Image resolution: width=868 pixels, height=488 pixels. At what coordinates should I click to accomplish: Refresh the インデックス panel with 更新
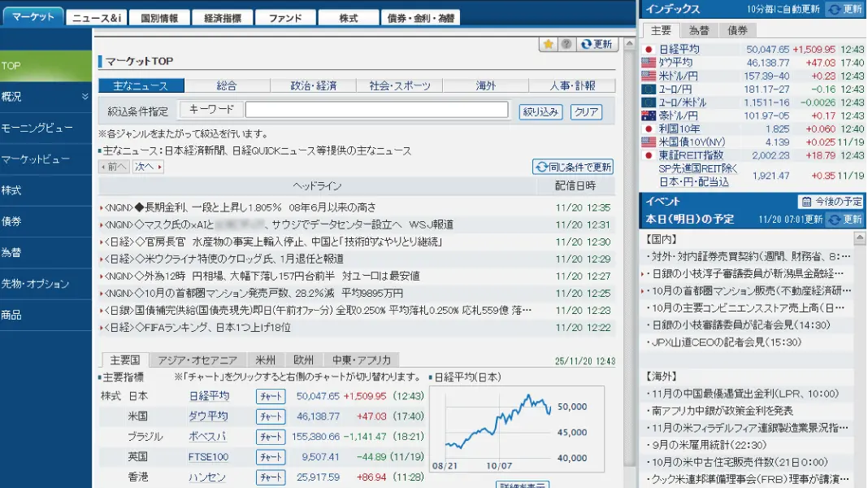point(844,10)
